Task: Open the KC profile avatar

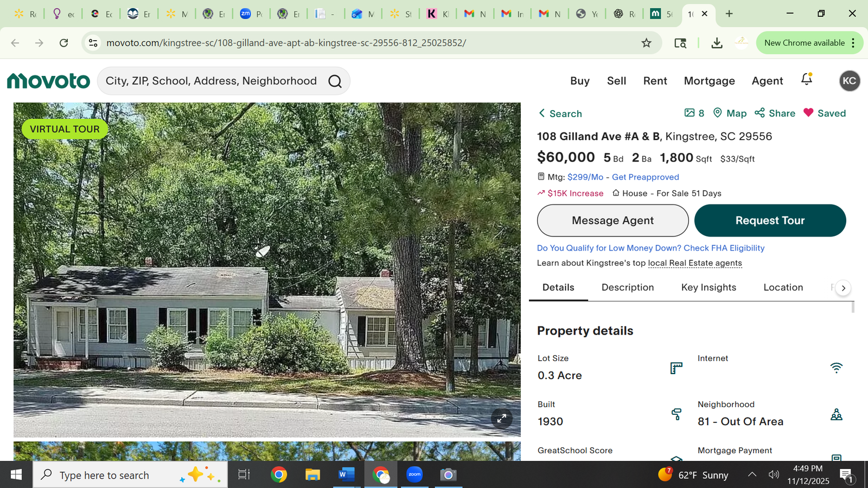Action: (850, 81)
